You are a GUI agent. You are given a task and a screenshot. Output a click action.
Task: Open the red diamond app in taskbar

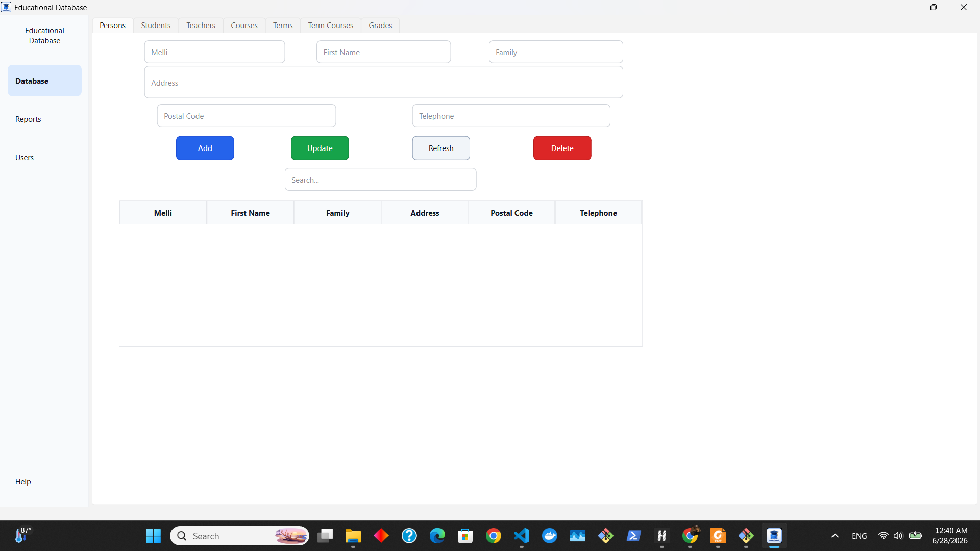point(381,536)
